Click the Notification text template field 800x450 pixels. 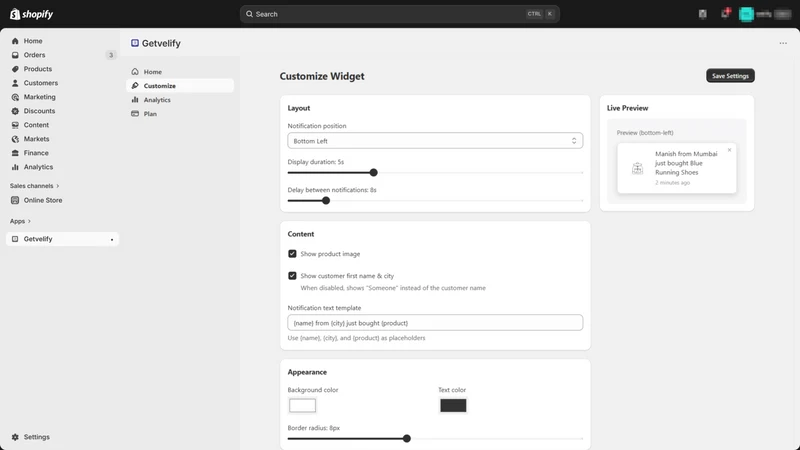pos(435,323)
